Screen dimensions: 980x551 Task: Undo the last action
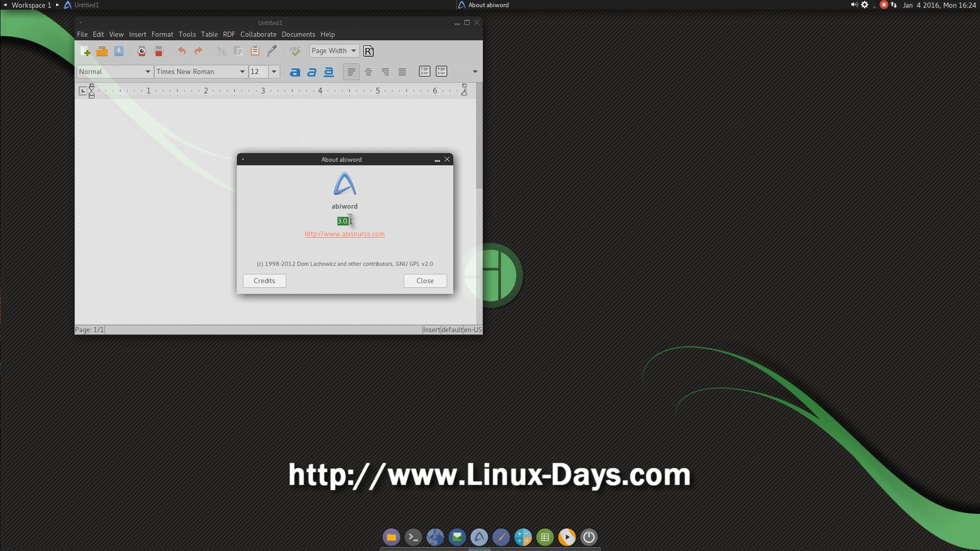(x=182, y=51)
